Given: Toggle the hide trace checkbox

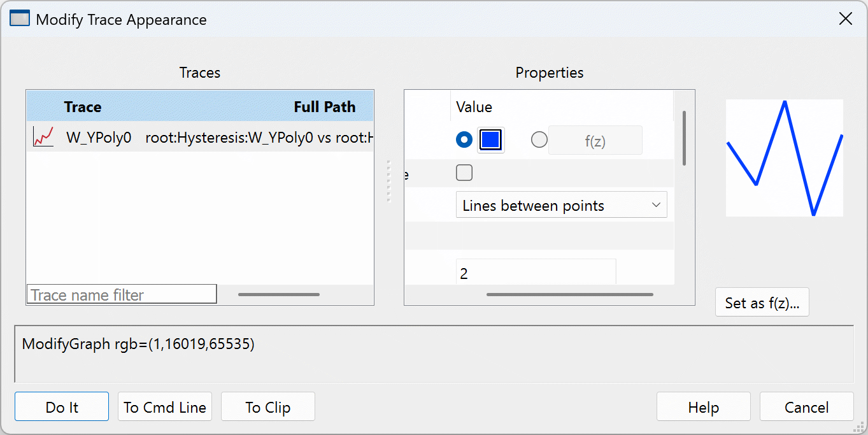Looking at the screenshot, I should (464, 172).
